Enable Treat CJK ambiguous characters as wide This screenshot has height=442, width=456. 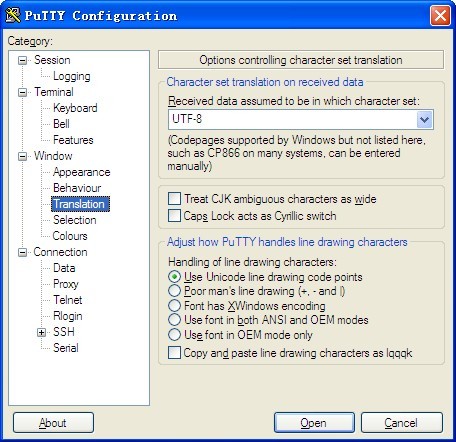pyautogui.click(x=174, y=198)
